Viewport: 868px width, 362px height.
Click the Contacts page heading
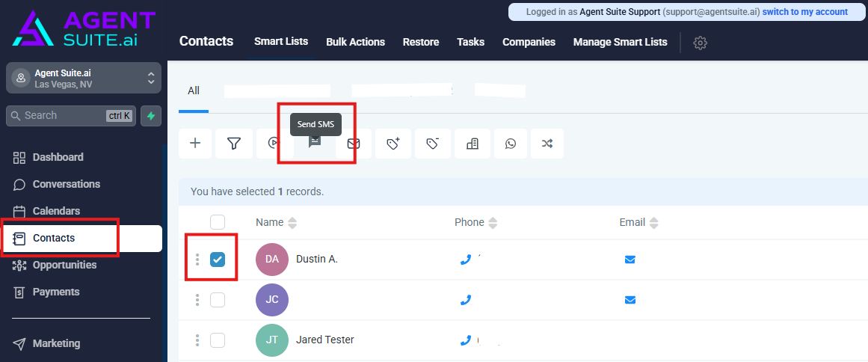pos(206,42)
